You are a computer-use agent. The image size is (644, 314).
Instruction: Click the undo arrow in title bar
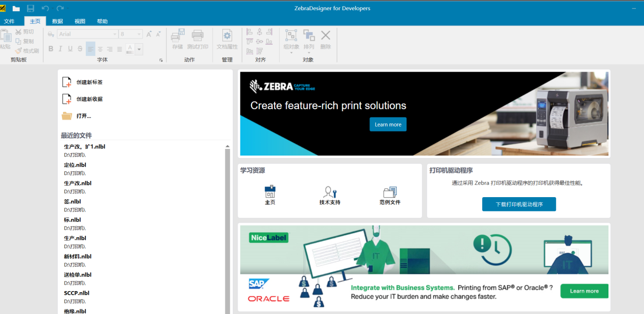(45, 8)
